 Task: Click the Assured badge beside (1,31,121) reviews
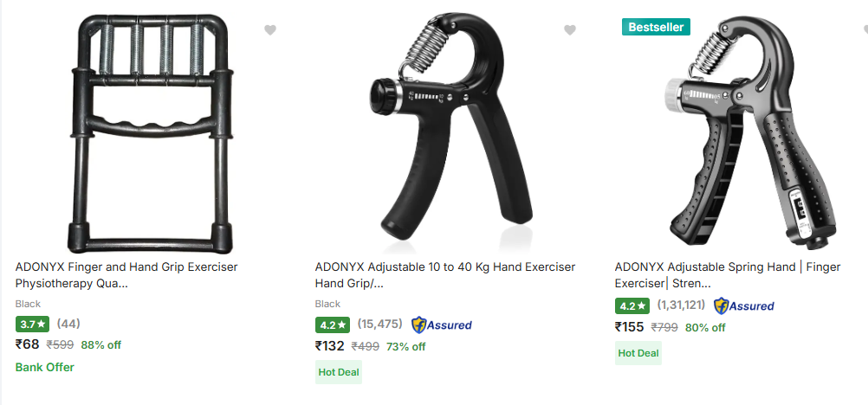744,305
